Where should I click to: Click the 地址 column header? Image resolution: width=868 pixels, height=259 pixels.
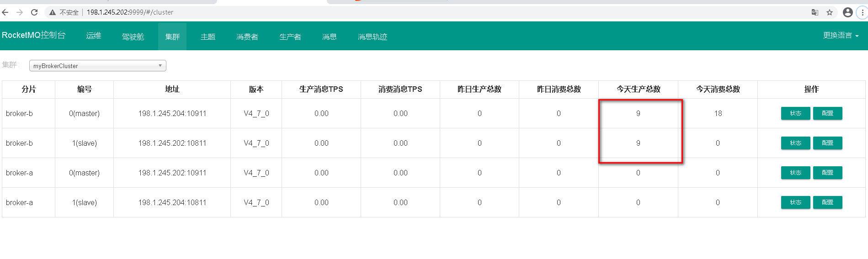pyautogui.click(x=172, y=89)
